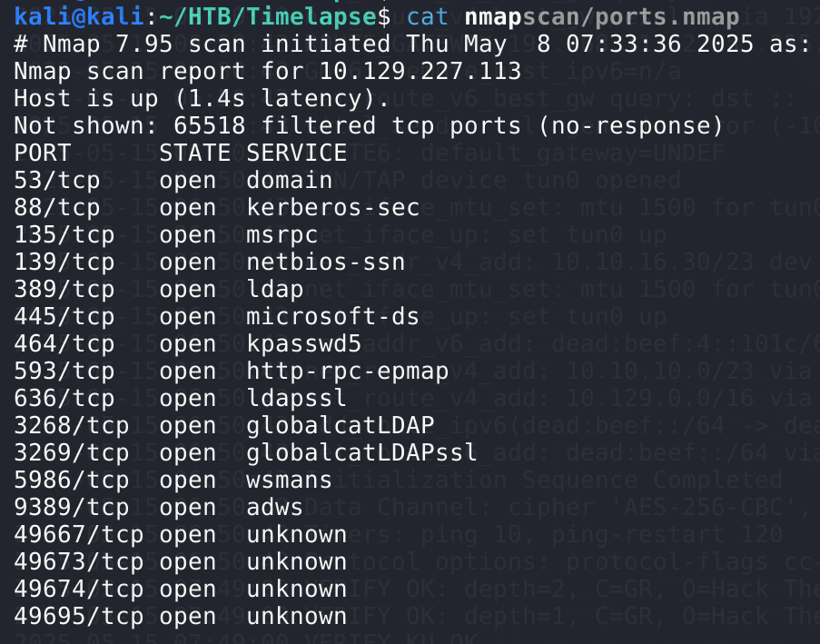Click the SERVICE column header
Image resolution: width=820 pixels, height=644 pixels.
point(297,153)
